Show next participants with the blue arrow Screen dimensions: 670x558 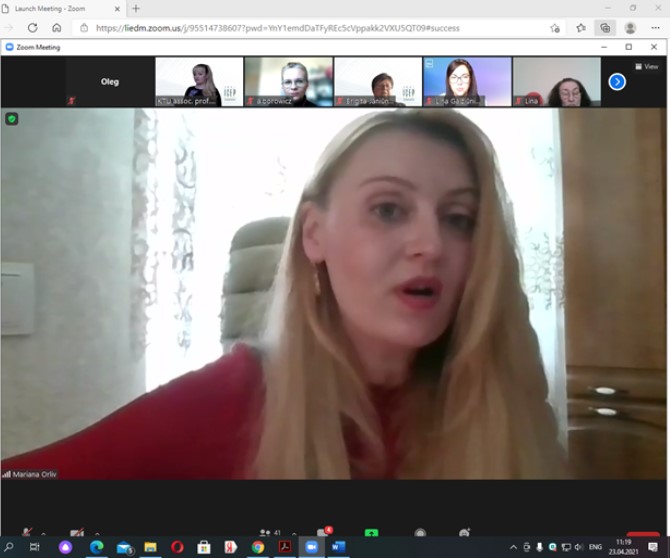pos(617,81)
